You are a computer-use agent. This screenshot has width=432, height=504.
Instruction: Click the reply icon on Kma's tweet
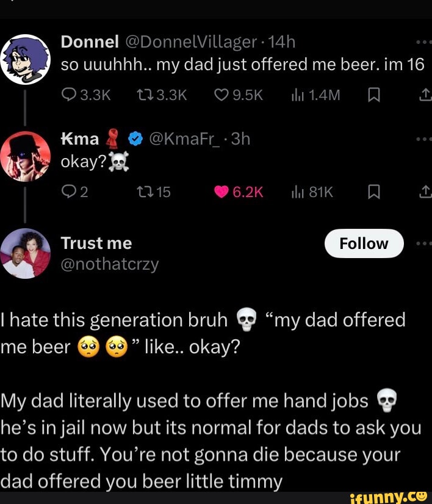tap(68, 192)
